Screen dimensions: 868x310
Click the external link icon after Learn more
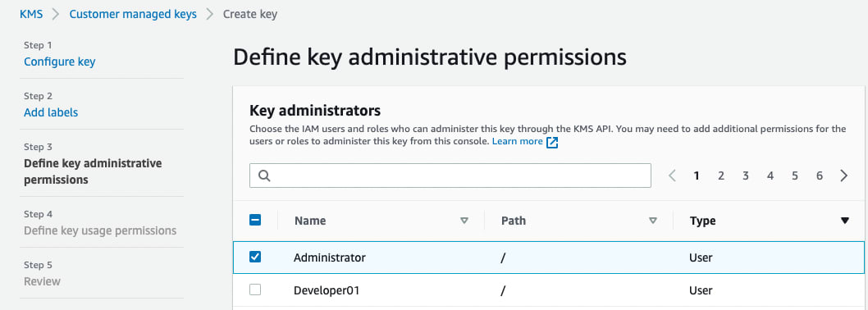tap(552, 142)
